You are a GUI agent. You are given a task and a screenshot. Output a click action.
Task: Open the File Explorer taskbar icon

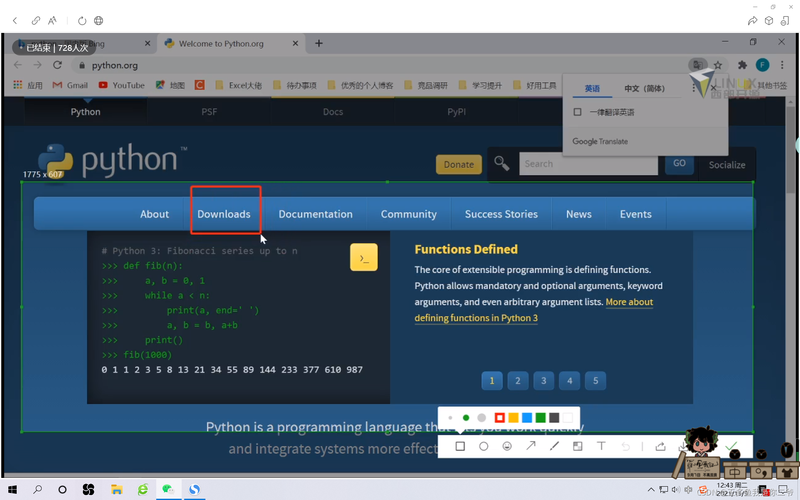(117, 490)
